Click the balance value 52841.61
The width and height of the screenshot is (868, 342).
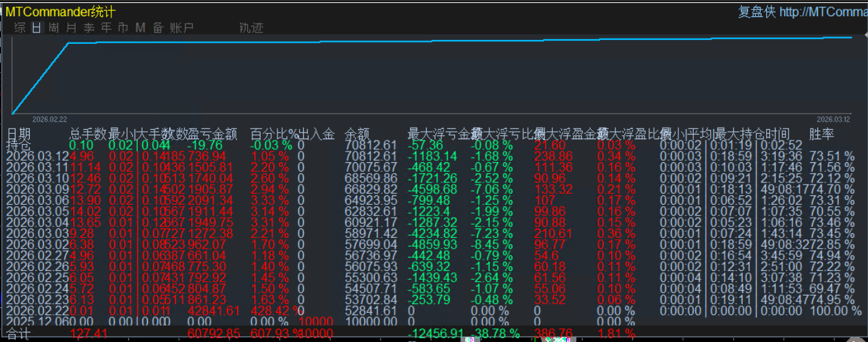pos(371,310)
